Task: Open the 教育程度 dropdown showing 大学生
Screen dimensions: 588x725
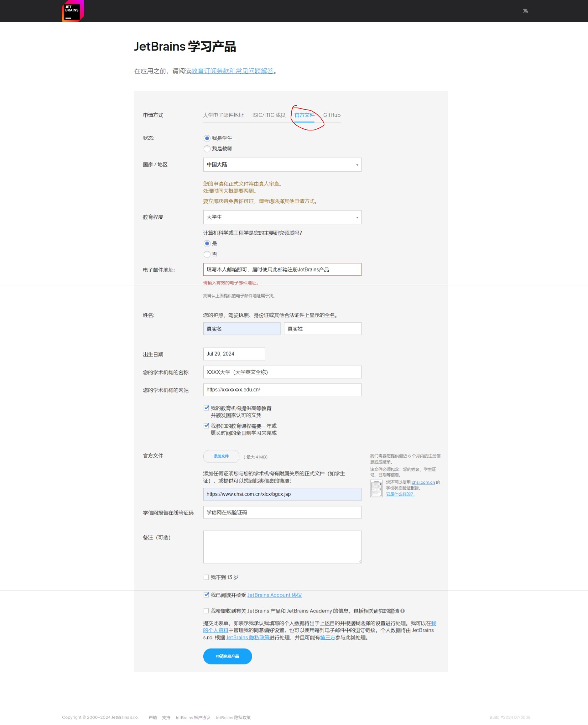Action: [x=282, y=217]
